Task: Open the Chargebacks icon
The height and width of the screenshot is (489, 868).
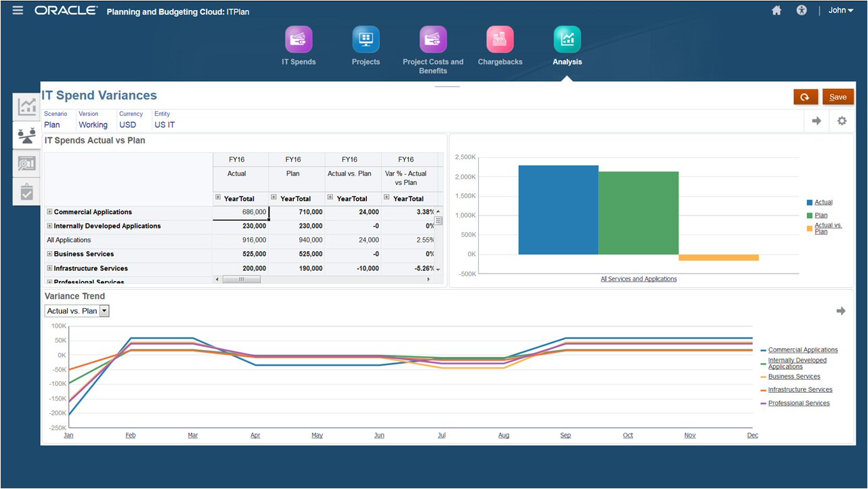Action: point(500,39)
